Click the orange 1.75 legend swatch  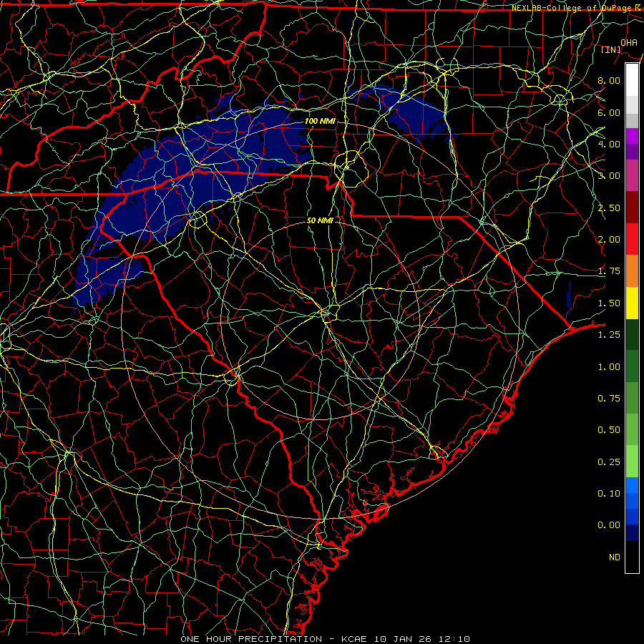632,271
